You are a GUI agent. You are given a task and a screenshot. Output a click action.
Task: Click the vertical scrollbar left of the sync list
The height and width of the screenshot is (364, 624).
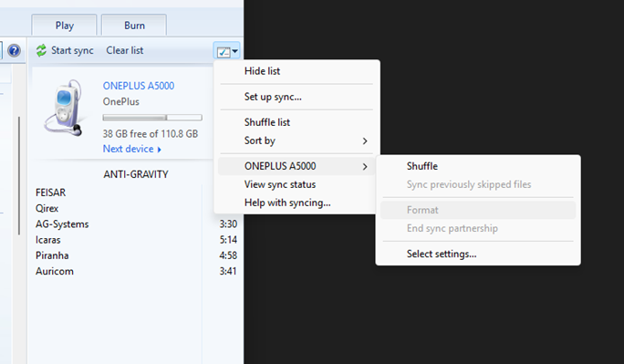tap(19, 175)
